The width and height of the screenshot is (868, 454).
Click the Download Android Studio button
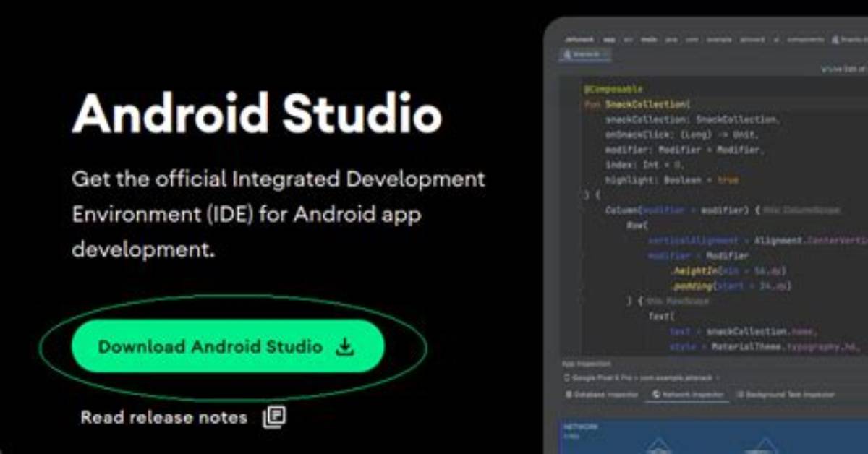pos(228,346)
